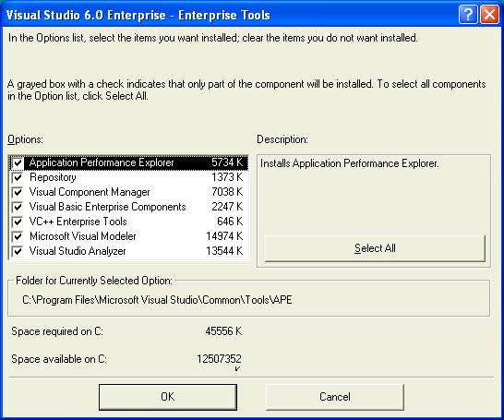
Task: Uncheck the VC++ Enterprise Tools checkbox
Action: 18,222
